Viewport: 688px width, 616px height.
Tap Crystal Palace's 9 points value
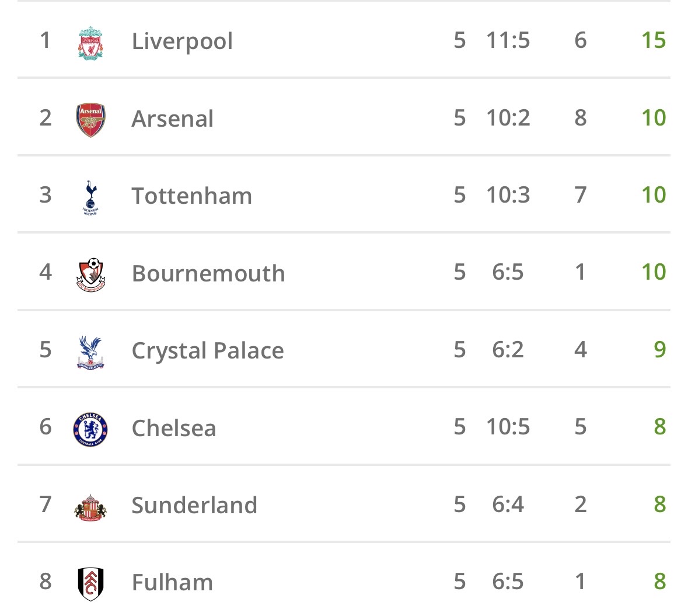click(659, 350)
